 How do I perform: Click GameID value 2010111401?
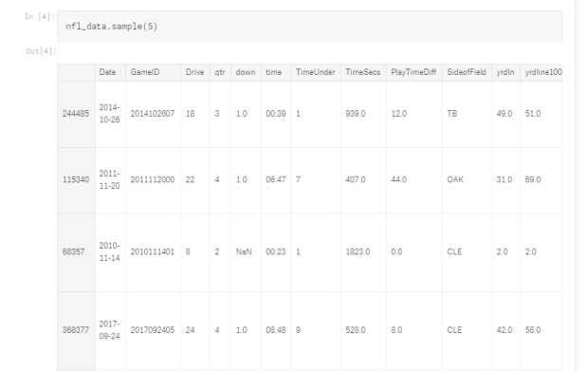pos(153,251)
